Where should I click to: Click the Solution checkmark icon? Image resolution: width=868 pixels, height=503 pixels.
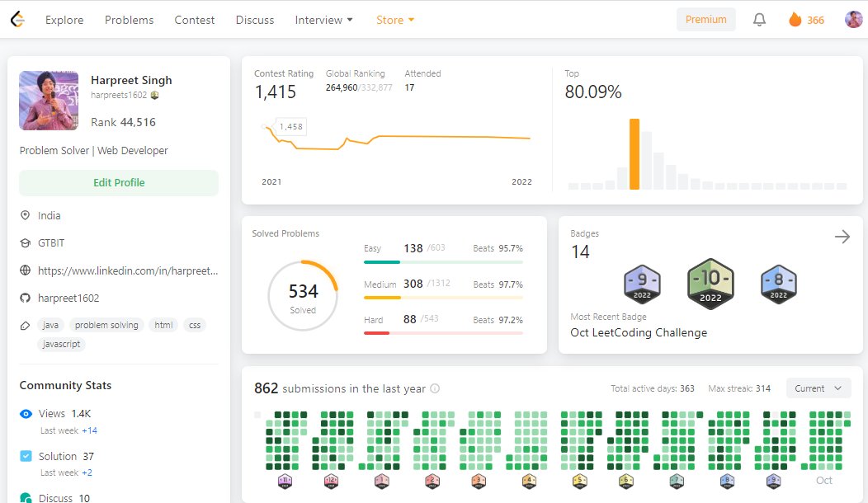coord(26,456)
